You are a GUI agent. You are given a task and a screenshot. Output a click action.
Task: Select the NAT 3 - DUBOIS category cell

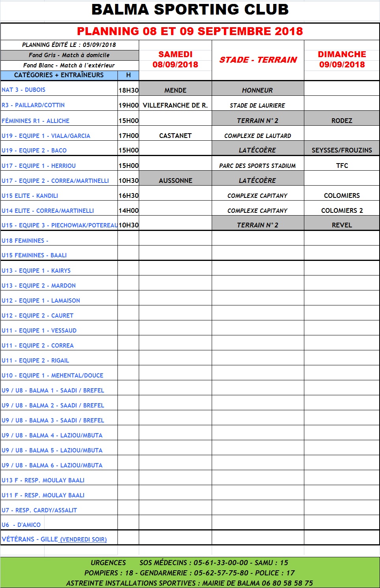pos(24,90)
